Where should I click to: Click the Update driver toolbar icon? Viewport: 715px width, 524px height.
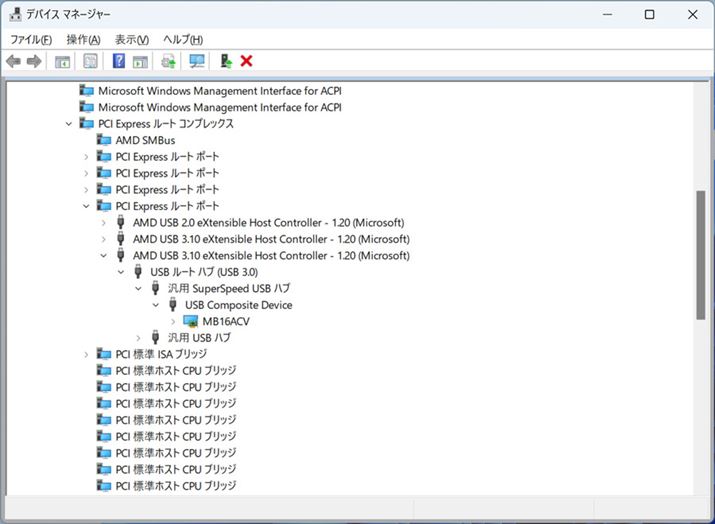click(x=226, y=62)
